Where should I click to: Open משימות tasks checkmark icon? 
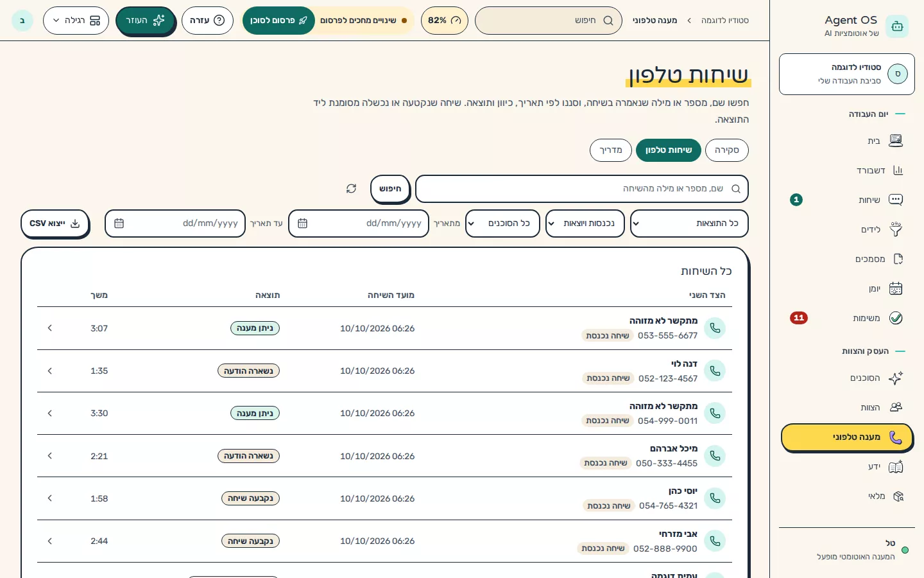[x=896, y=318]
